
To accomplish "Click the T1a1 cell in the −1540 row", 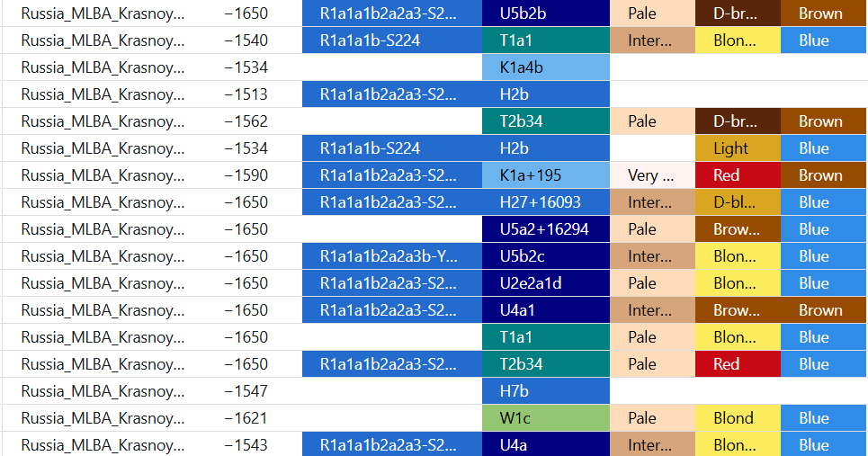I will point(546,40).
